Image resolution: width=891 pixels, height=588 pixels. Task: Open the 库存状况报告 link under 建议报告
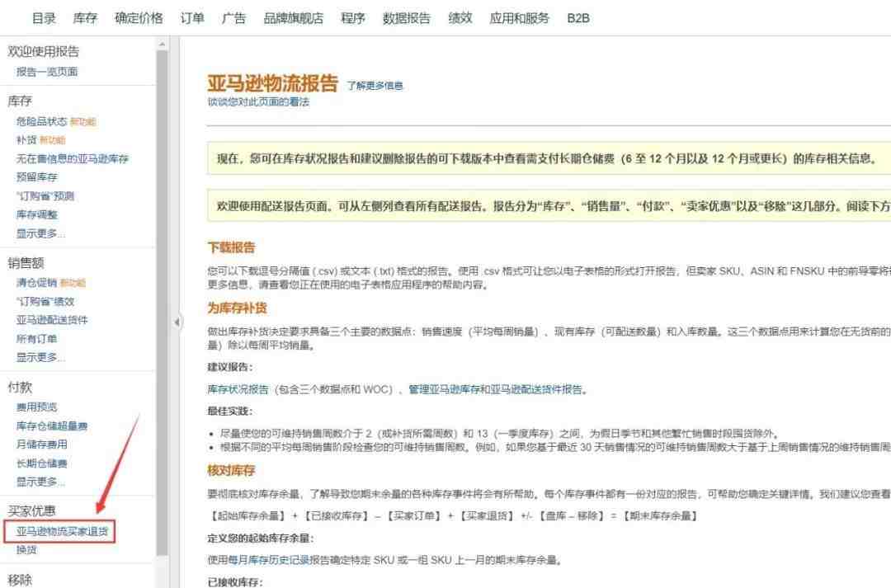[238, 389]
